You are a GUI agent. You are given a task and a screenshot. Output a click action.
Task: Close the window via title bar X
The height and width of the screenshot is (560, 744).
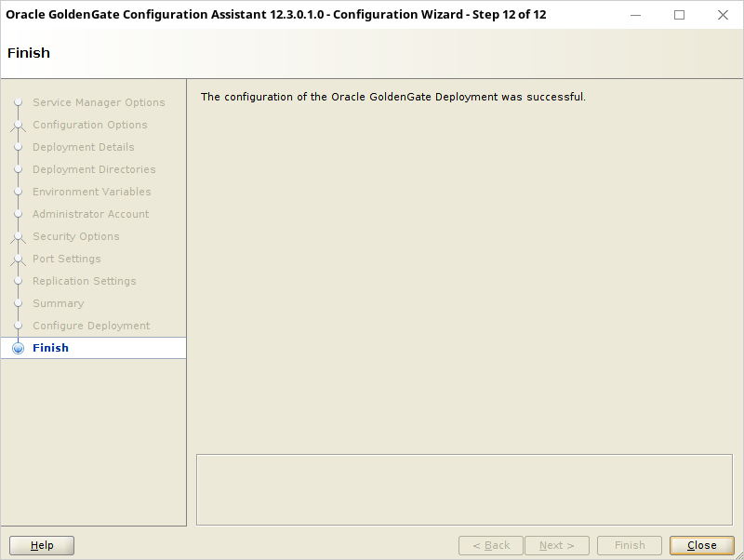pyautogui.click(x=723, y=15)
